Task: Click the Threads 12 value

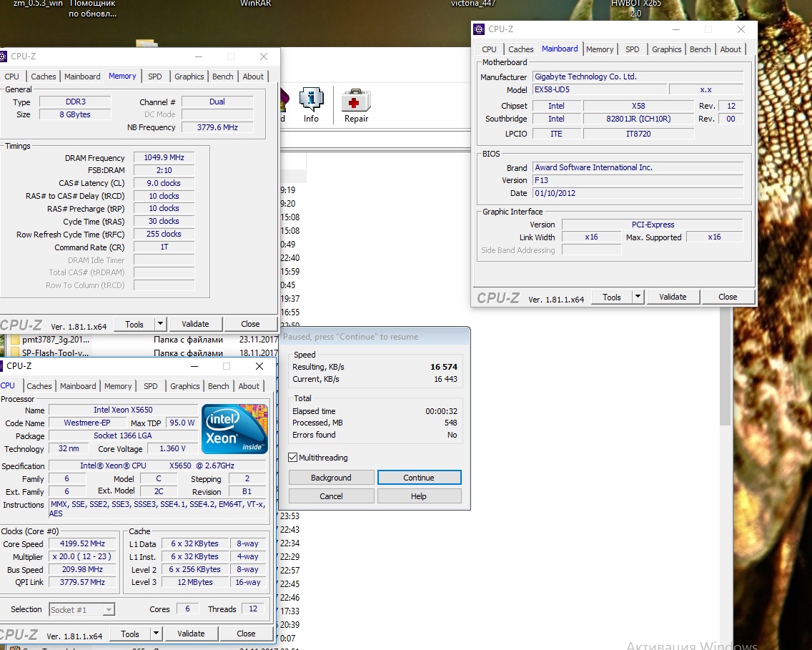Action: point(253,609)
